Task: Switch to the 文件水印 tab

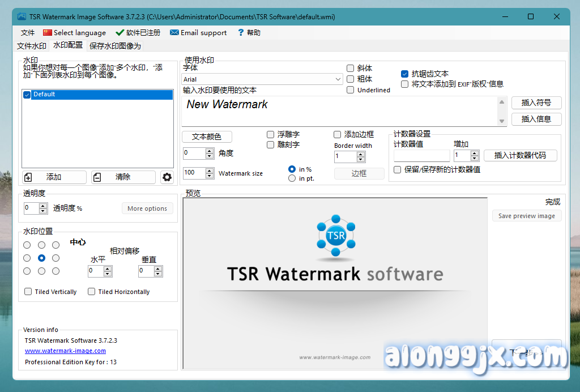Action: (32, 46)
